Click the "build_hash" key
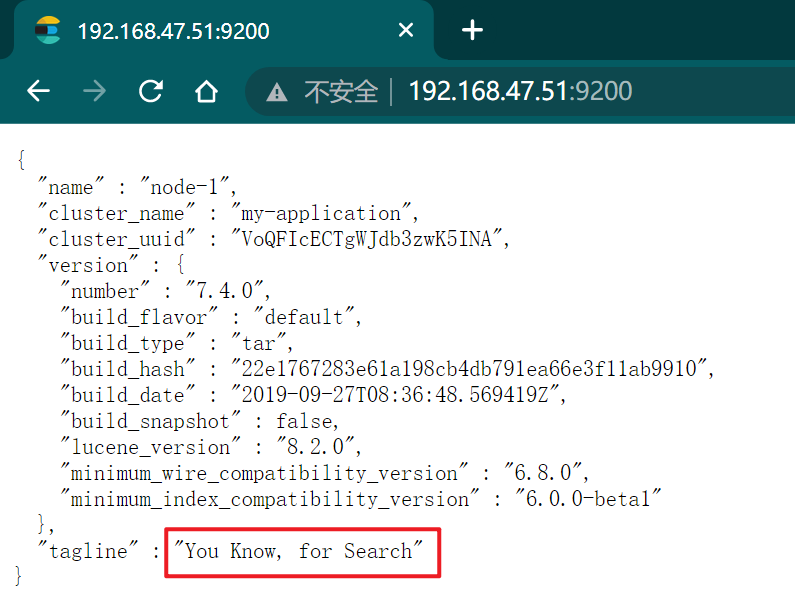Screen dimensions: 795x616 click(128, 369)
